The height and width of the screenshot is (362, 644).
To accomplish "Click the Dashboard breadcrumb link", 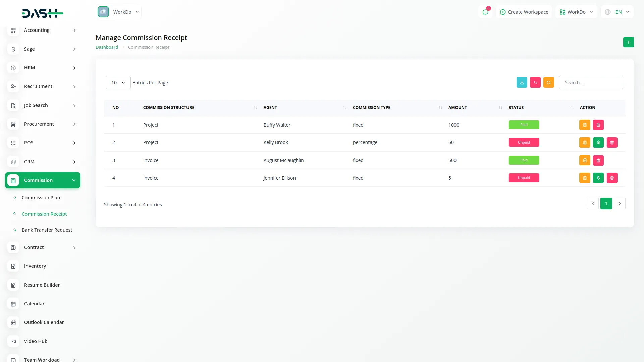I will (107, 47).
